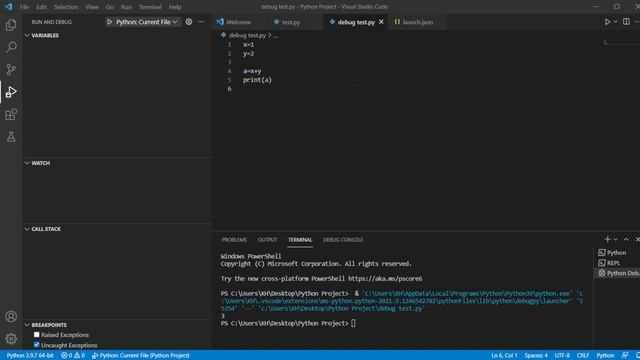The width and height of the screenshot is (640, 360).
Task: Open the Help menu
Action: coord(175,7)
